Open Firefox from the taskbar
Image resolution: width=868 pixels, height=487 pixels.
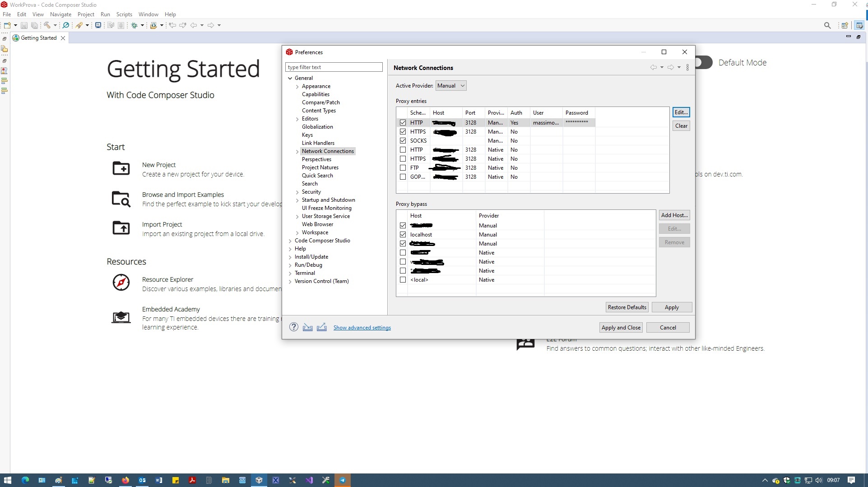click(125, 480)
